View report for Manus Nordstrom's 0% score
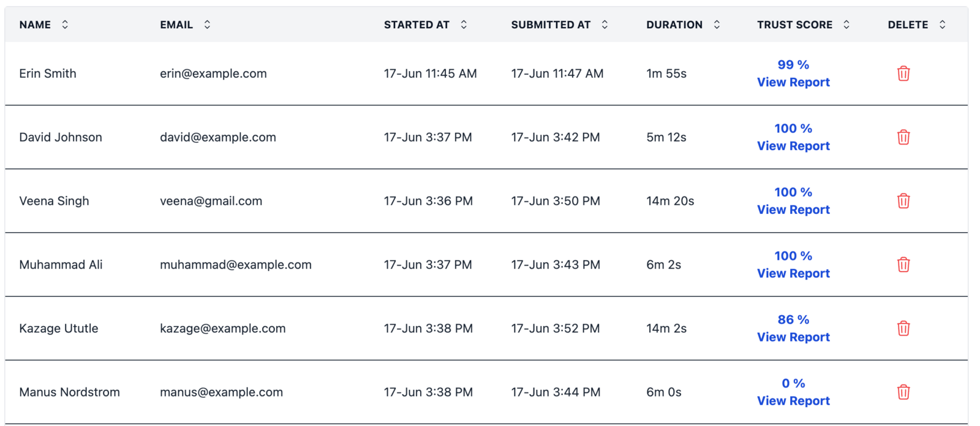The height and width of the screenshot is (426, 980). [793, 401]
